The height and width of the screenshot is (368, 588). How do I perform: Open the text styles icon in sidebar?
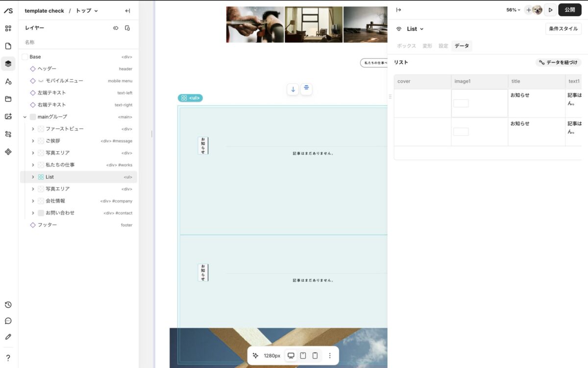[8, 81]
